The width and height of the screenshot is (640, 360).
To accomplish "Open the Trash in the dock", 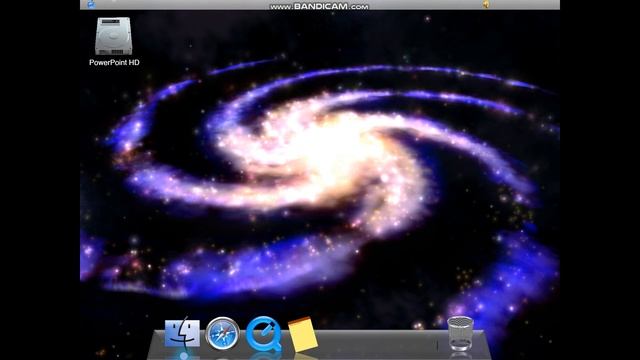I will click(x=460, y=333).
